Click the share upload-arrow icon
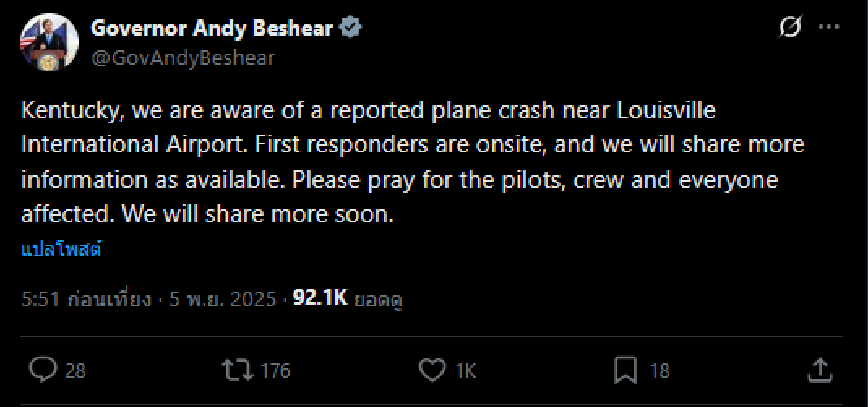This screenshot has width=868, height=407. click(820, 371)
